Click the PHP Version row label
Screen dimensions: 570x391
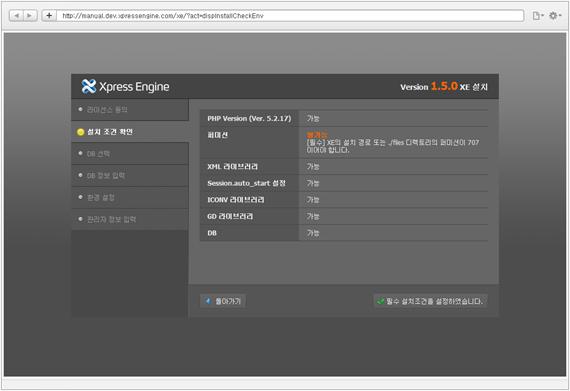click(x=249, y=118)
